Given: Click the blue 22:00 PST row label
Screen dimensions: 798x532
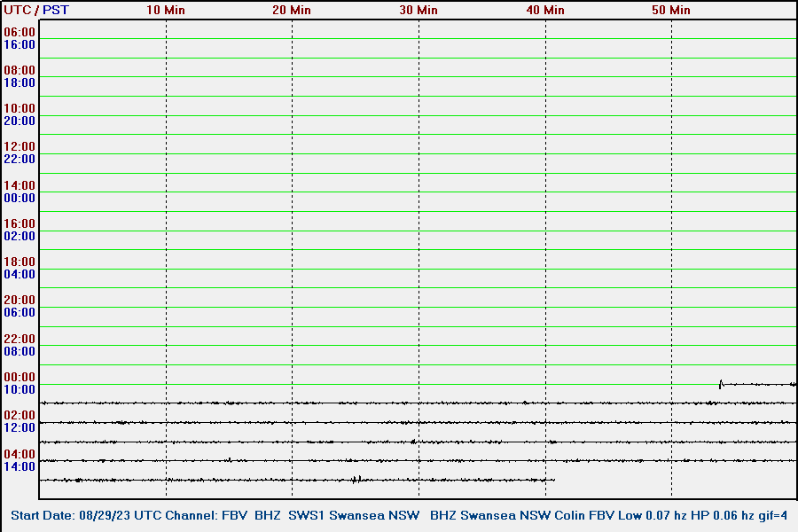Looking at the screenshot, I should coord(20,159).
